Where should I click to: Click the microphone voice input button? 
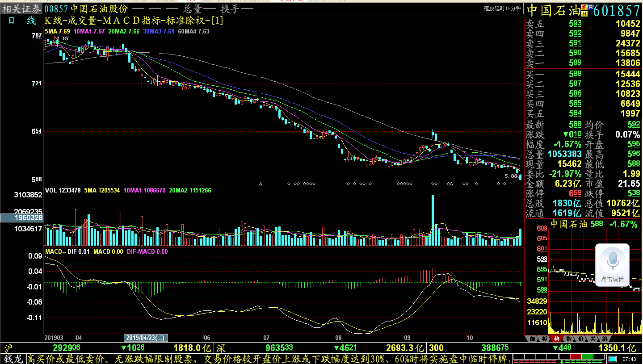pos(612,266)
